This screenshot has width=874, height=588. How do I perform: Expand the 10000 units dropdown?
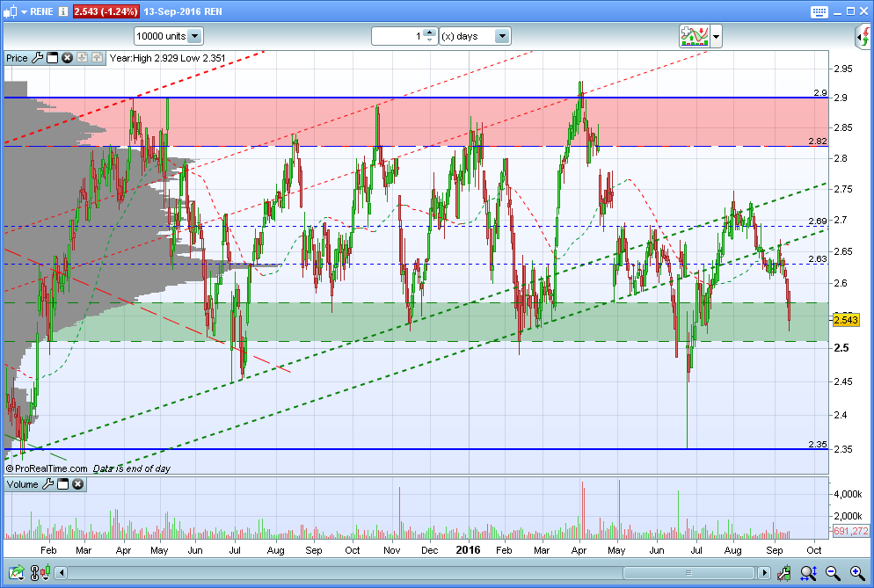194,36
